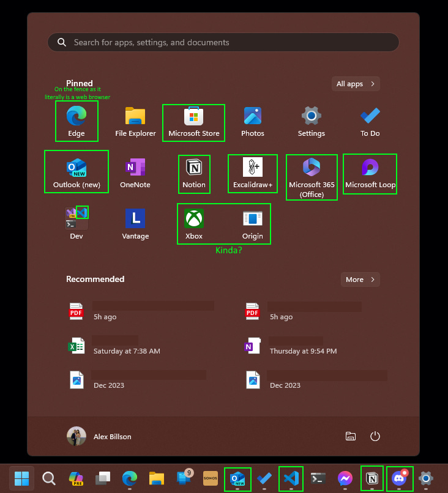Open Task View on the taskbar
The width and height of the screenshot is (448, 493).
click(x=103, y=478)
